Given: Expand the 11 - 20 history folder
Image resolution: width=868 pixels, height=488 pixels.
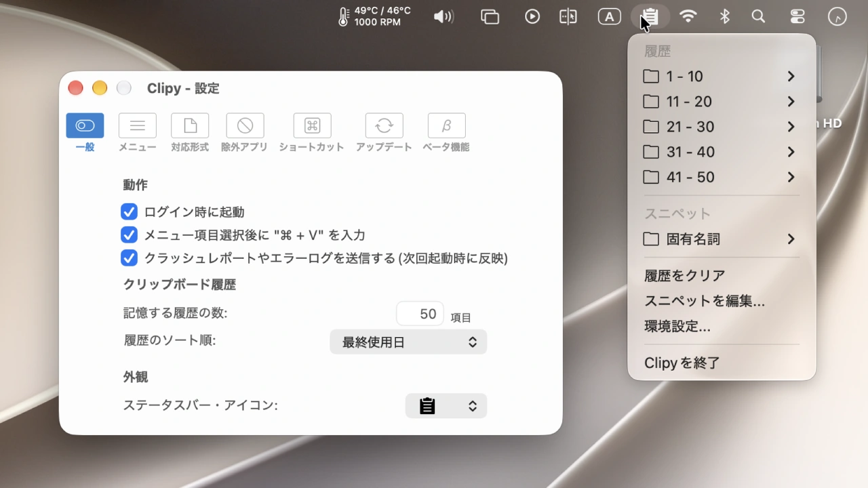Looking at the screenshot, I should click(x=722, y=102).
